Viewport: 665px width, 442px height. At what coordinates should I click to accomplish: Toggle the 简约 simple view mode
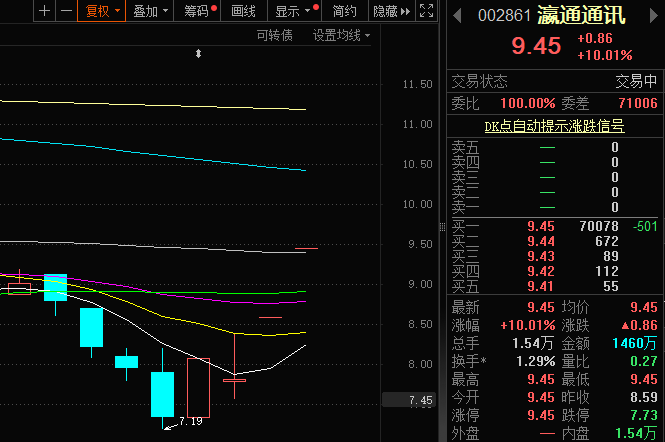[344, 11]
